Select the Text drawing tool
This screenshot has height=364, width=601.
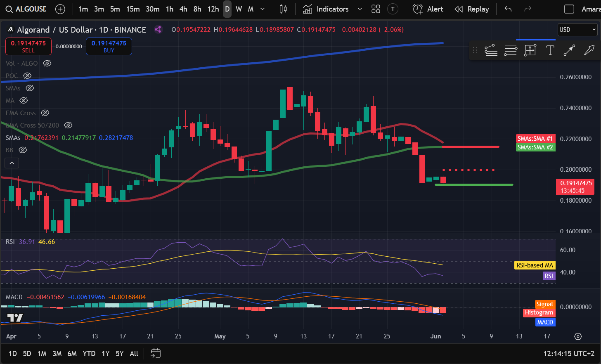pyautogui.click(x=550, y=50)
